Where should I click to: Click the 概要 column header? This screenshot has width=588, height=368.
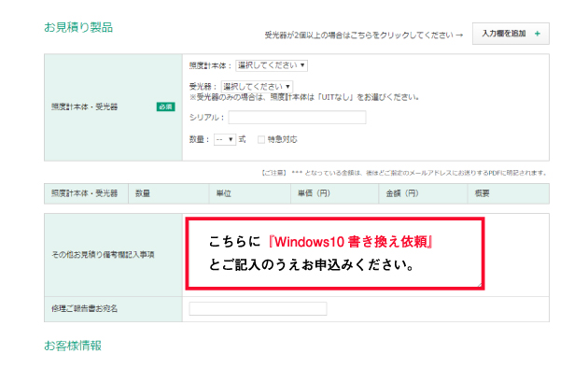(509, 193)
